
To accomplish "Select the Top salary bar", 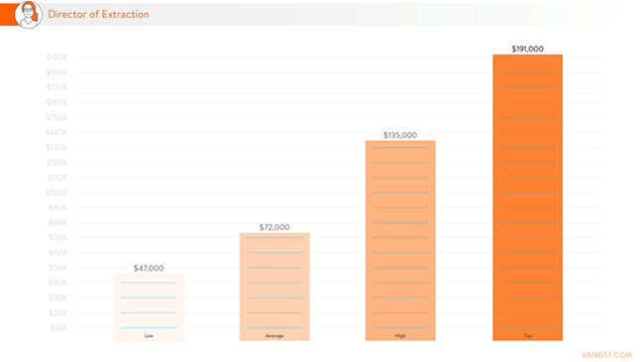I will tap(528, 197).
